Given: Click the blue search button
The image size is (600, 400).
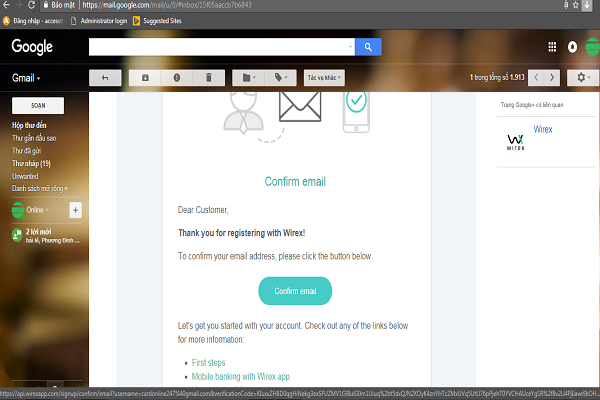Looking at the screenshot, I should pyautogui.click(x=368, y=47).
